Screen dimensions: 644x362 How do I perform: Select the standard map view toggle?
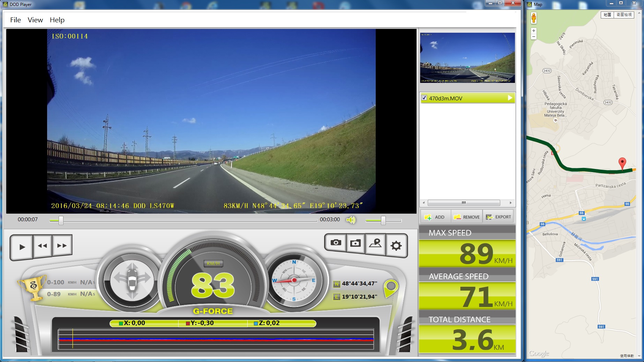(607, 15)
